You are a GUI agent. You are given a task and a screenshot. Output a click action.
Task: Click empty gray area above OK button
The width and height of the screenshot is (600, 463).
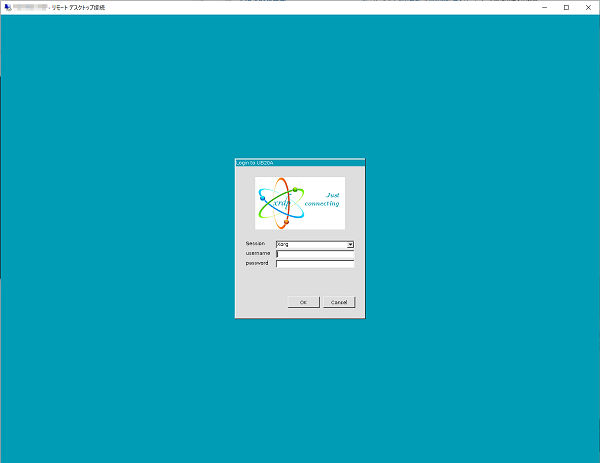pyautogui.click(x=300, y=283)
